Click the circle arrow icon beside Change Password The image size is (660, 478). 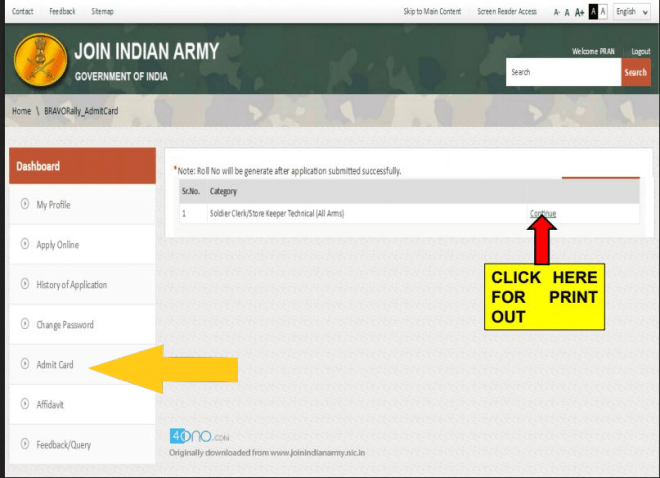[x=25, y=324]
